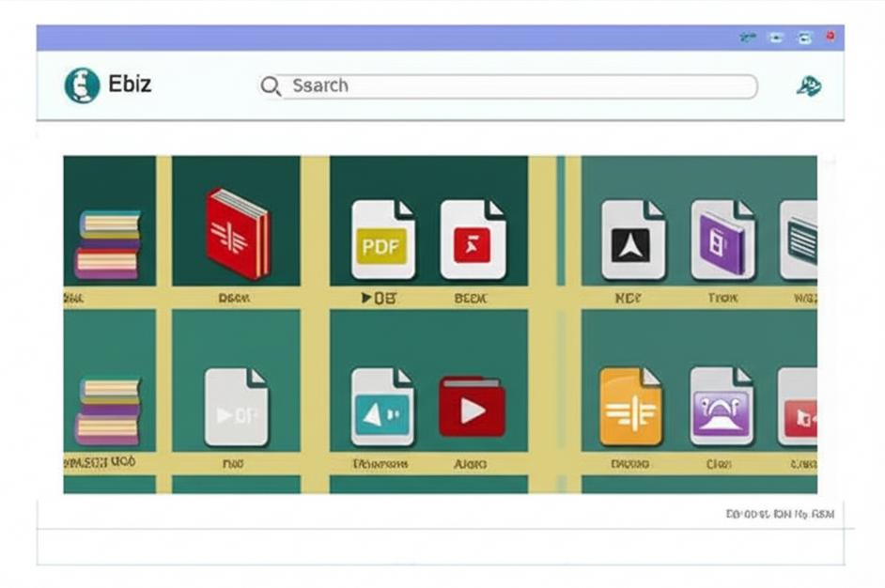885x588 pixels.
Task: Open the orange document file icon
Action: click(630, 408)
